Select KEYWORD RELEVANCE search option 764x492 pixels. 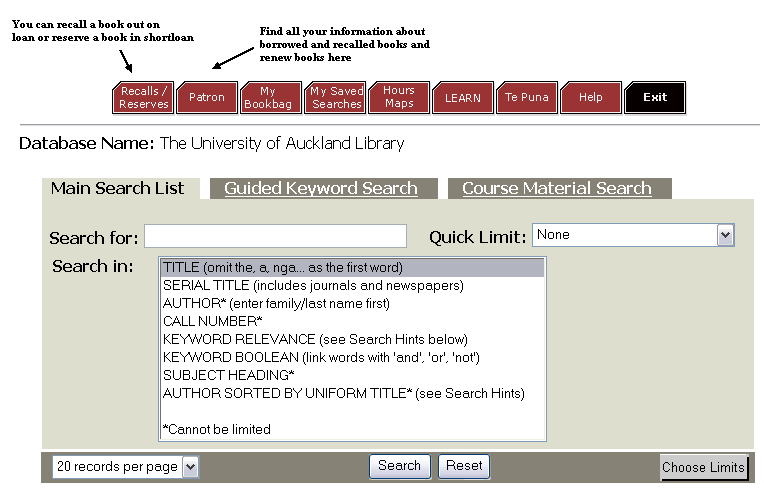[352, 340]
